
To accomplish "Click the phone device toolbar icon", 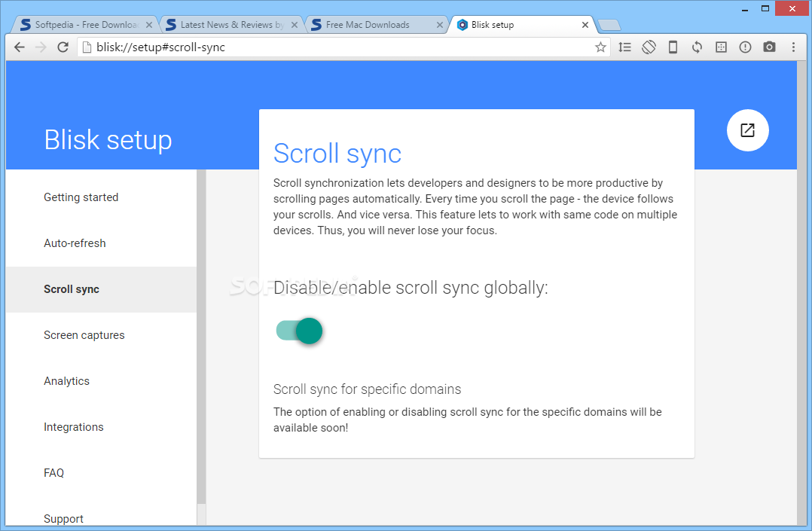I will (673, 47).
